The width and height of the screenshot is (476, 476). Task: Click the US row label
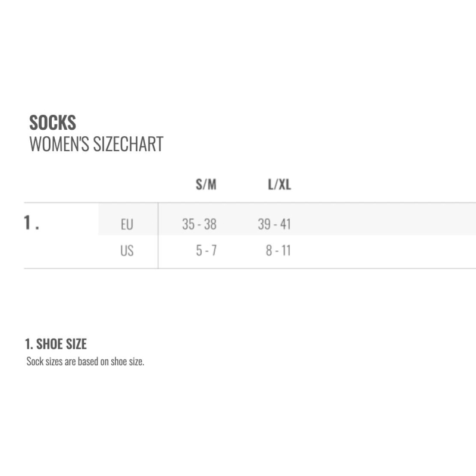coord(127,250)
